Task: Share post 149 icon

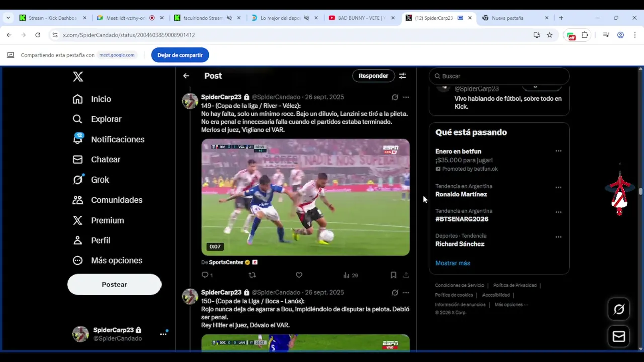Action: click(x=406, y=275)
